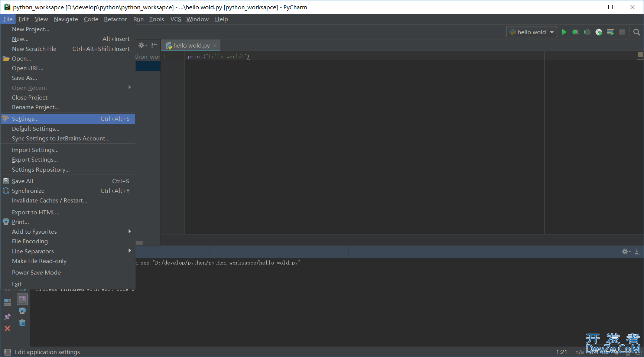Click run panel hide download-arrow icon
Viewport: 644px width, 357px height.
[637, 251]
